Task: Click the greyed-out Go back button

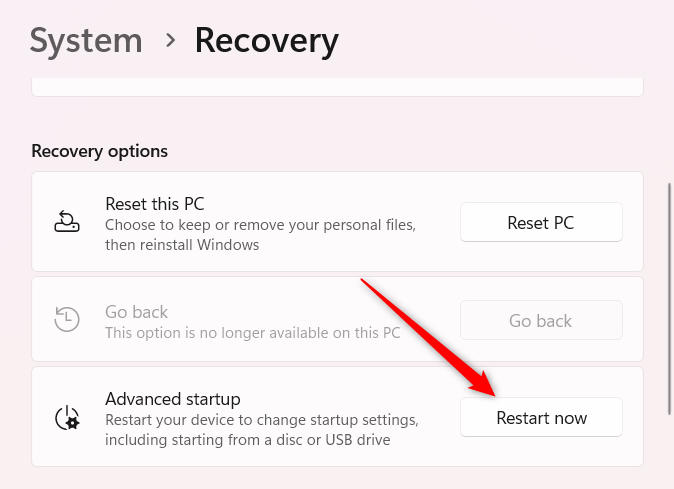Action: [x=541, y=320]
